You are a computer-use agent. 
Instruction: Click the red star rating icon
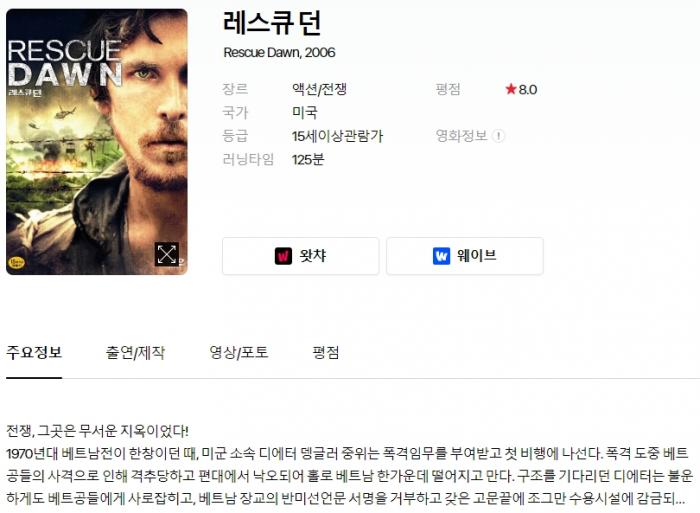pyautogui.click(x=510, y=89)
